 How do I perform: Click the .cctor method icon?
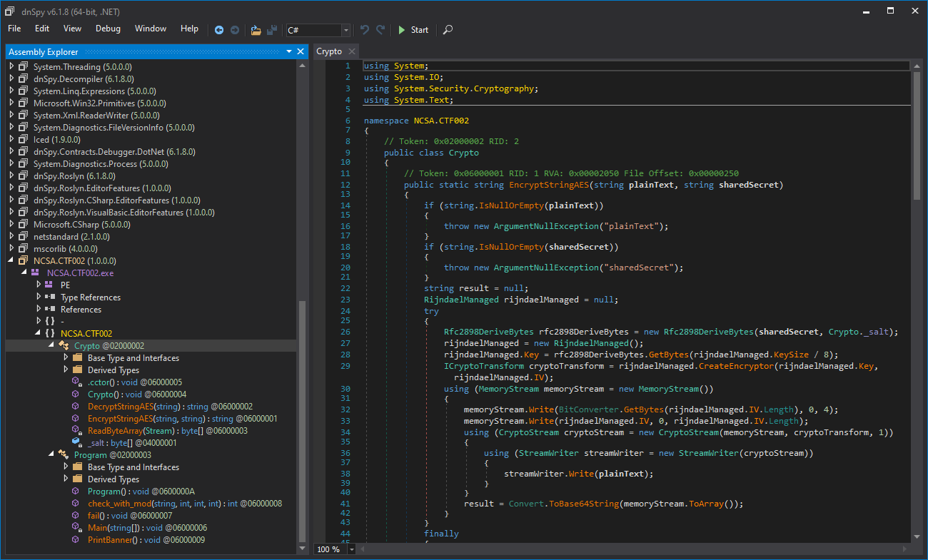tap(76, 382)
